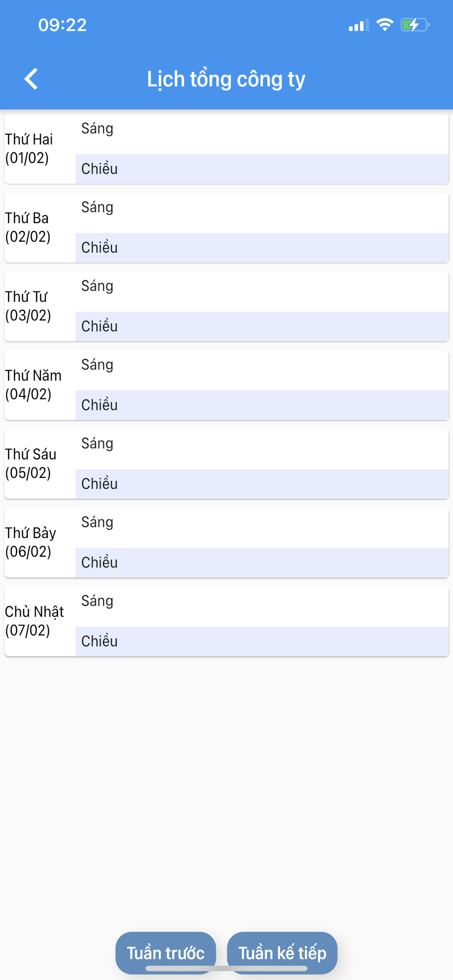Select Thứ Năm (04/02) day label
The height and width of the screenshot is (980, 453).
[x=33, y=385]
